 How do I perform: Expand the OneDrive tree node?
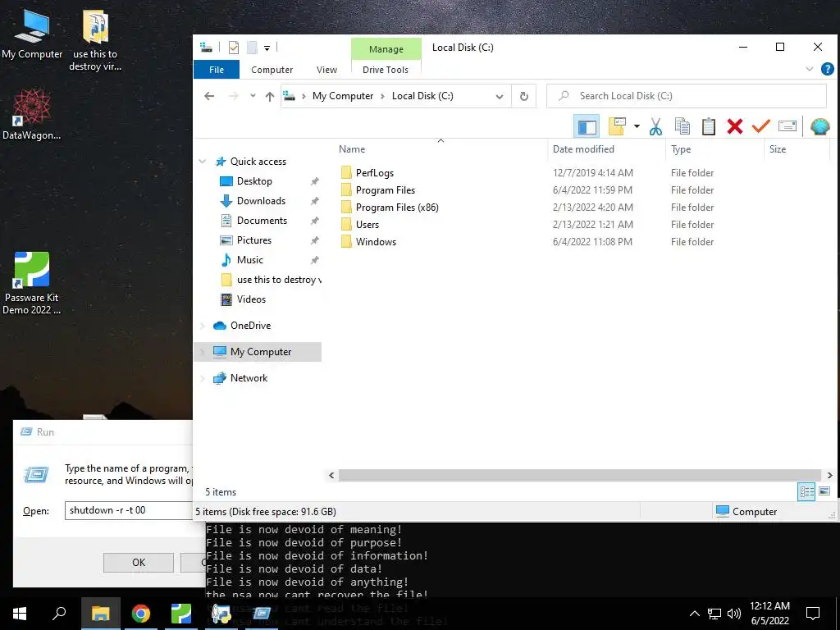point(203,326)
